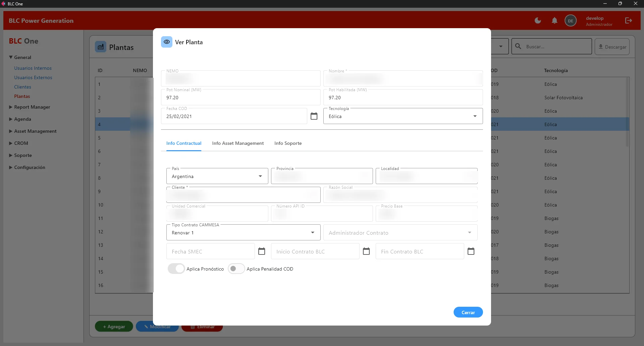Open Clientes in sidebar

[22, 87]
